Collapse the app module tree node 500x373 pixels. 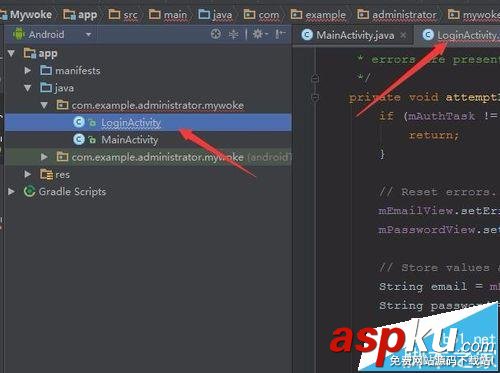coord(11,53)
